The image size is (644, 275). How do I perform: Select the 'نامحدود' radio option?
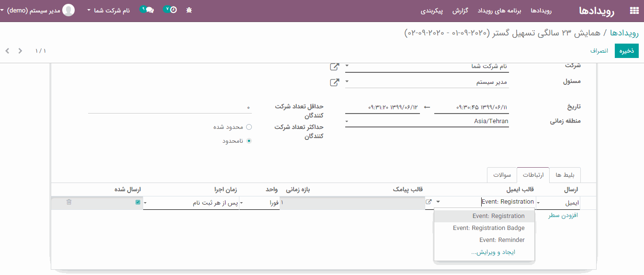click(x=249, y=141)
